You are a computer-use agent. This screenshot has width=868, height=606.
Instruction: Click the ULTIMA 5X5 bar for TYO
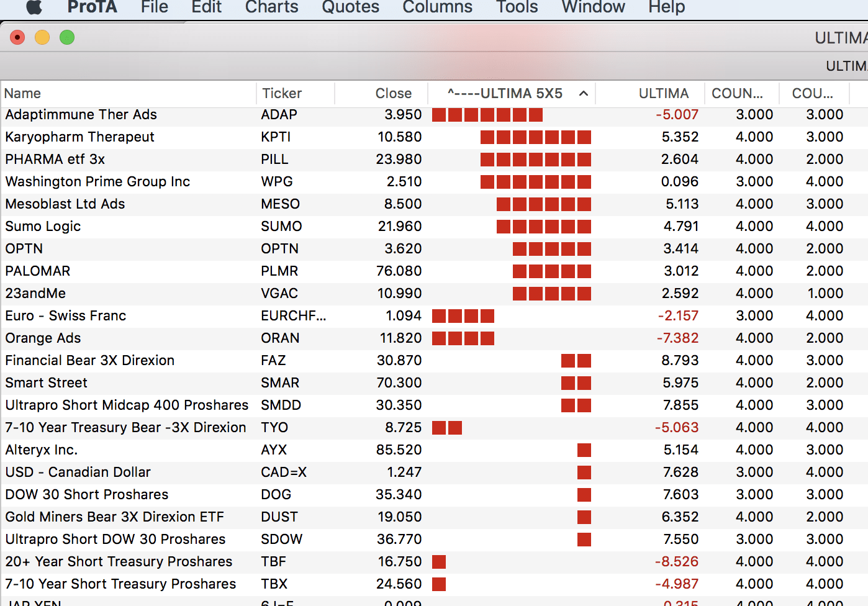click(447, 428)
